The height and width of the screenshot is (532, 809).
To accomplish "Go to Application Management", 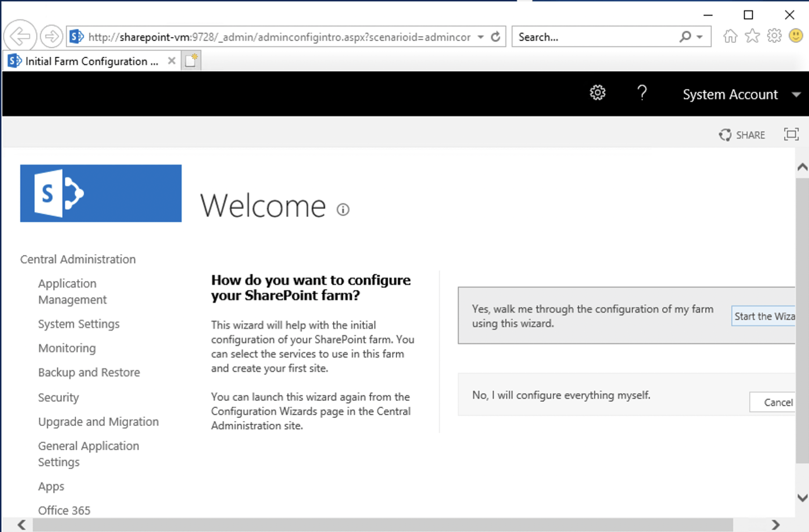I will (73, 292).
